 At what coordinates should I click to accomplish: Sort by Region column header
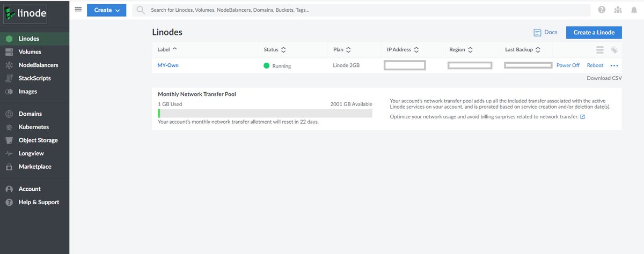[x=461, y=49]
